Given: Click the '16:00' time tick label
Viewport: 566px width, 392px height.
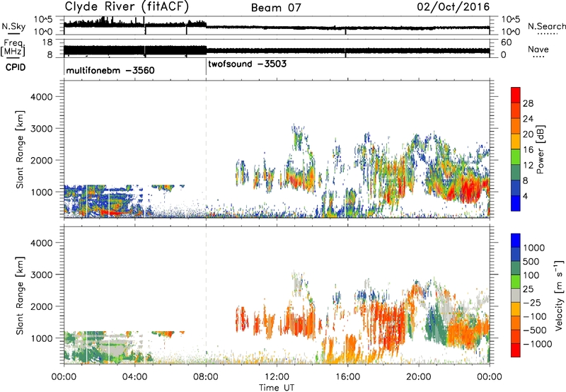Looking at the screenshot, I should click(x=347, y=377).
